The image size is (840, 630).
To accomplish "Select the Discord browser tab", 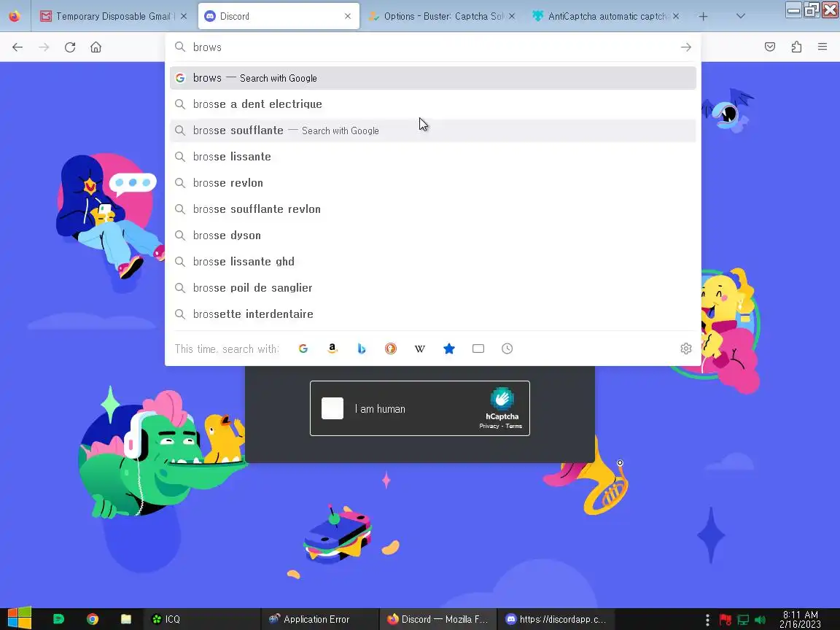I will 279,16.
